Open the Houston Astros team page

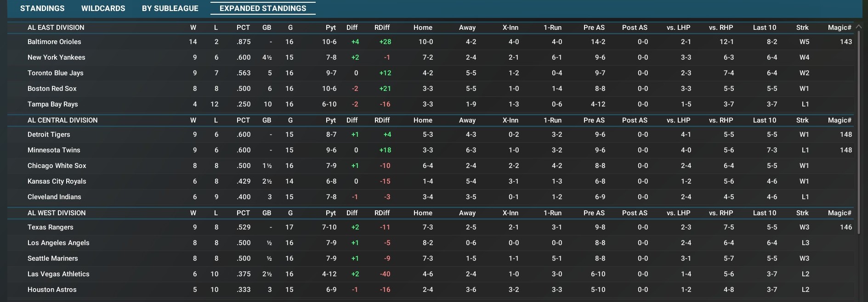(52, 290)
